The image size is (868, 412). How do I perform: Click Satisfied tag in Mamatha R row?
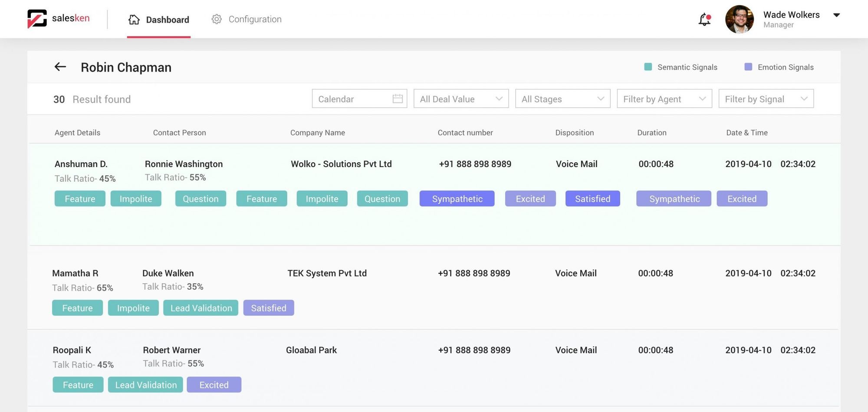click(269, 308)
